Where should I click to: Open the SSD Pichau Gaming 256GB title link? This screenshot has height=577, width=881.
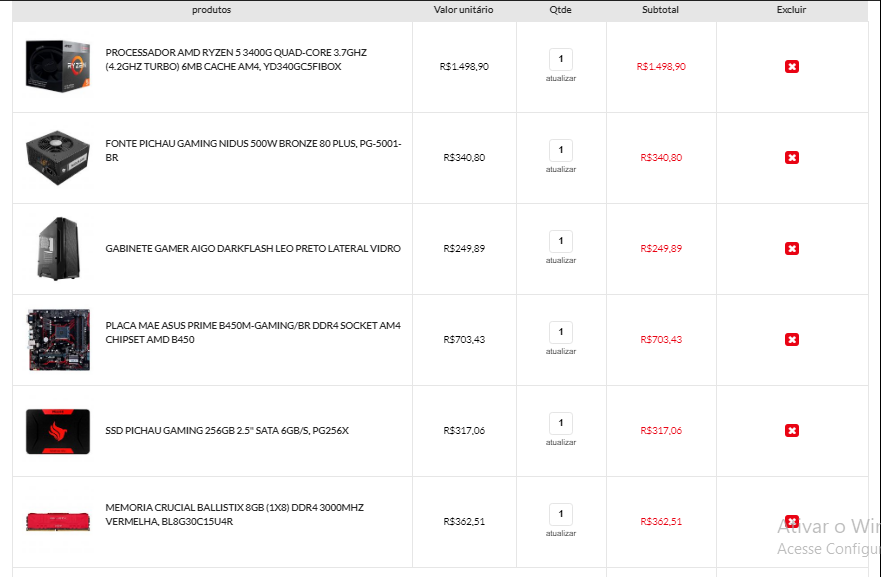pyautogui.click(x=227, y=431)
